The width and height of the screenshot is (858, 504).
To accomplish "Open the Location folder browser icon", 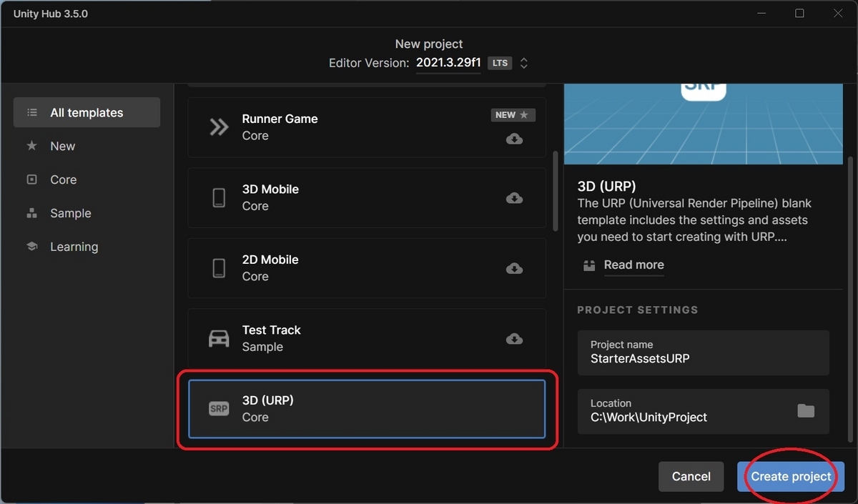I will (806, 411).
